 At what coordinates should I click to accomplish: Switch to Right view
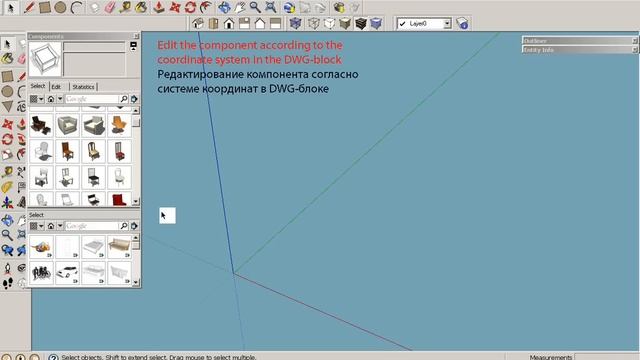[244, 24]
